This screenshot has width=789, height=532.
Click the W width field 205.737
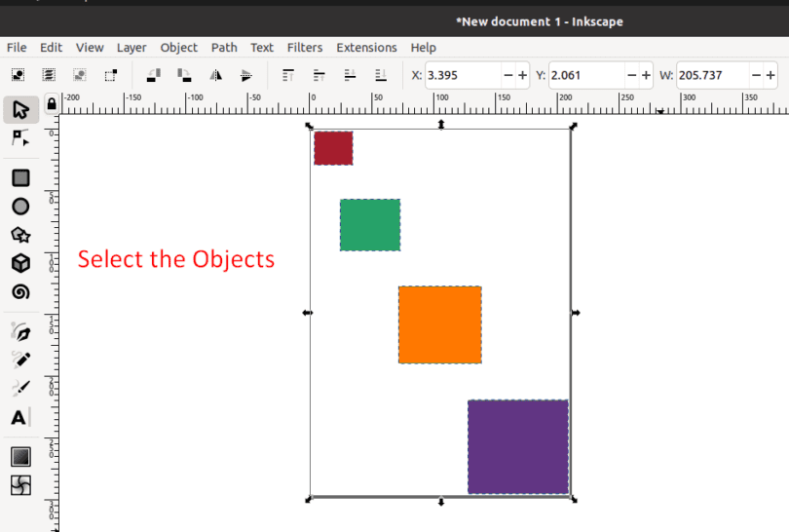(x=712, y=75)
